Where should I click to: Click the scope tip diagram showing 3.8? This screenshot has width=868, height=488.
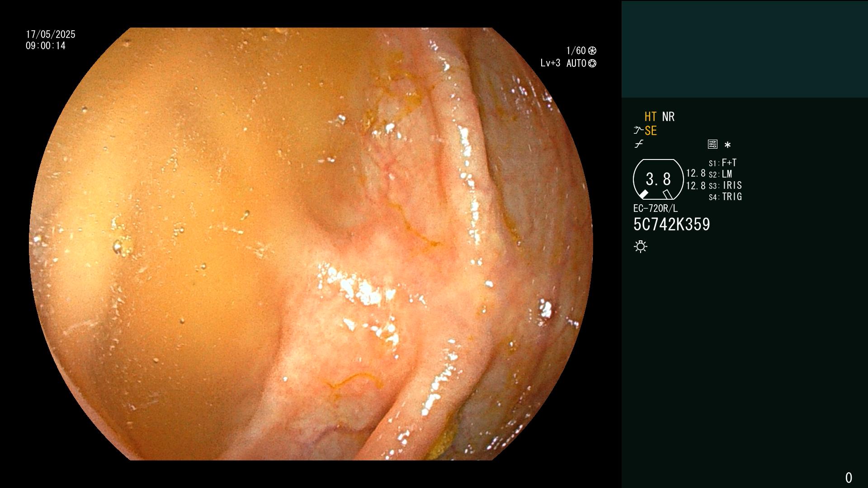[658, 179]
